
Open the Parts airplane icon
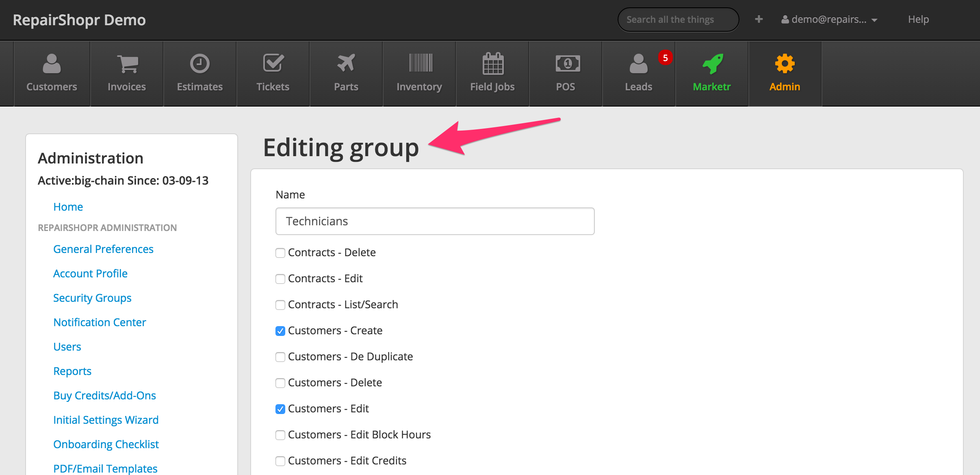pyautogui.click(x=346, y=63)
